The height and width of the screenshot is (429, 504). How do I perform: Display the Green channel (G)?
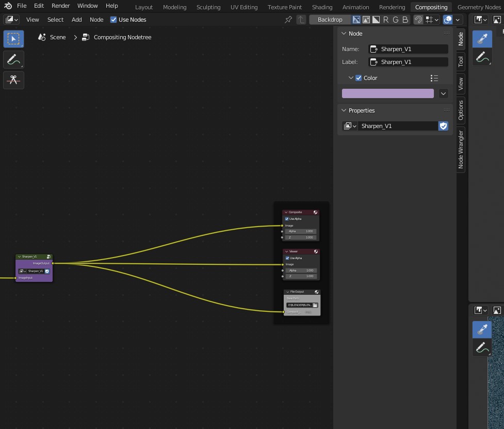click(x=396, y=20)
